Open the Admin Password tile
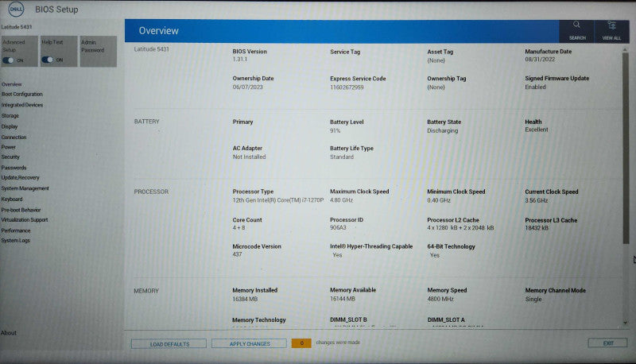 (x=98, y=51)
